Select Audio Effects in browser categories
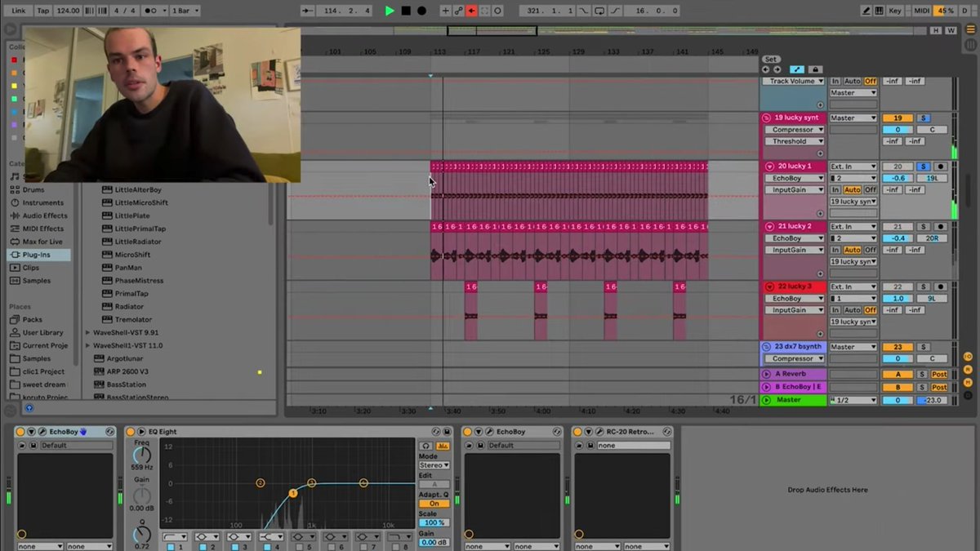Image resolution: width=980 pixels, height=551 pixels. point(45,216)
